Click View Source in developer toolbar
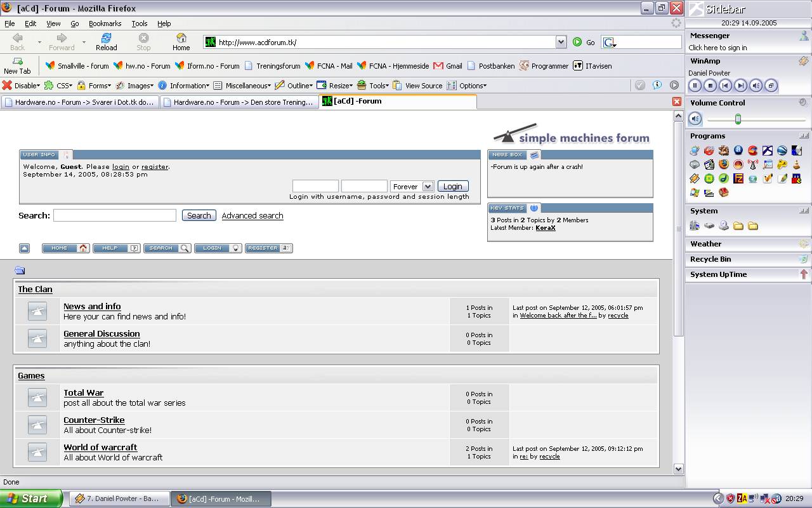812x508 pixels. [417, 86]
